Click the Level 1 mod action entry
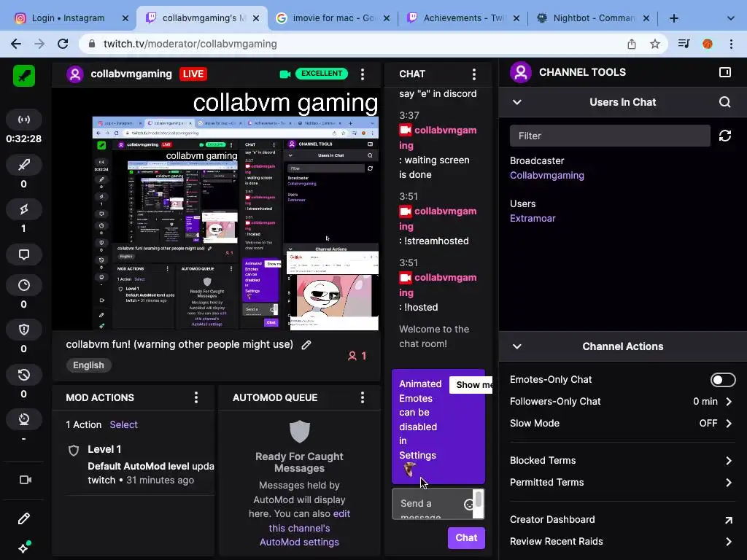Screen dimensions: 747x560 pos(141,464)
